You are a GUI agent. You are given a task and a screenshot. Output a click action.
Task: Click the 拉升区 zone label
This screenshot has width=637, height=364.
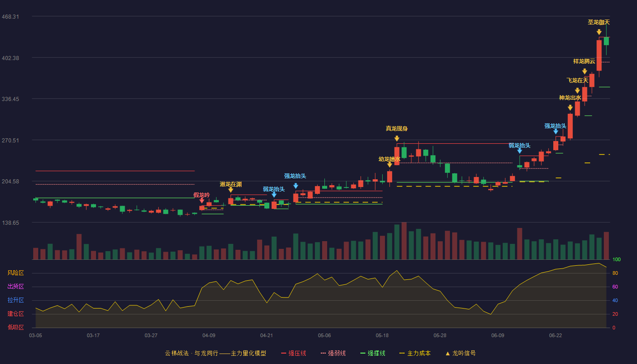pyautogui.click(x=16, y=300)
